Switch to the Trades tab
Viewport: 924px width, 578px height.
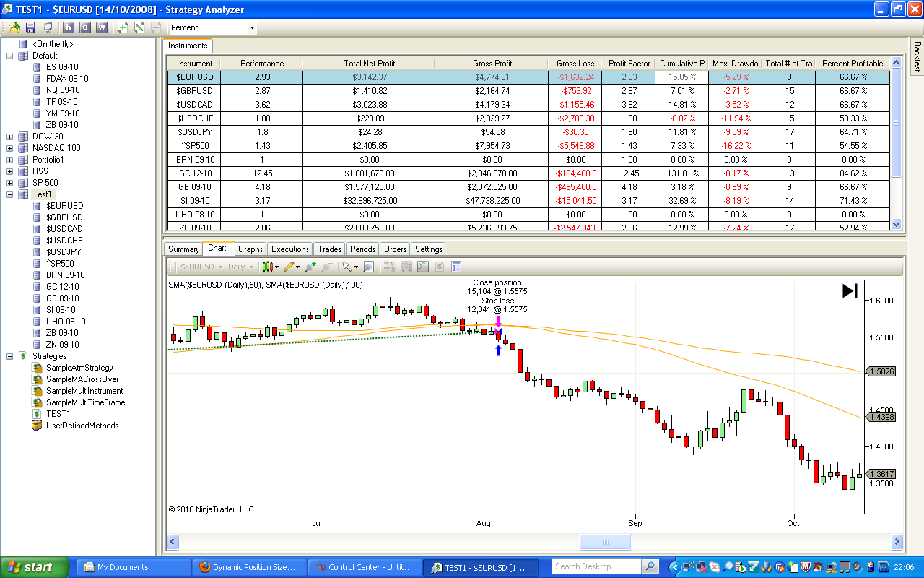(x=330, y=249)
